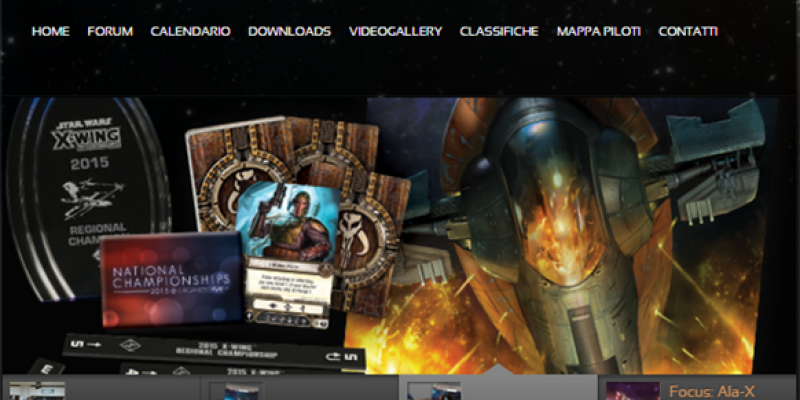Select DOWNLOADS in the navigation bar
Screen dimensions: 800x400
click(x=289, y=32)
